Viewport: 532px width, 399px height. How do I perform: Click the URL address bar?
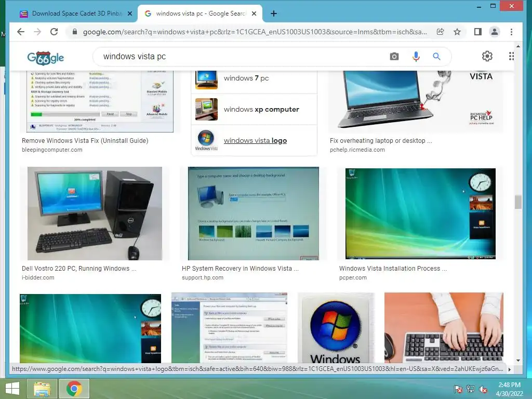point(255,32)
